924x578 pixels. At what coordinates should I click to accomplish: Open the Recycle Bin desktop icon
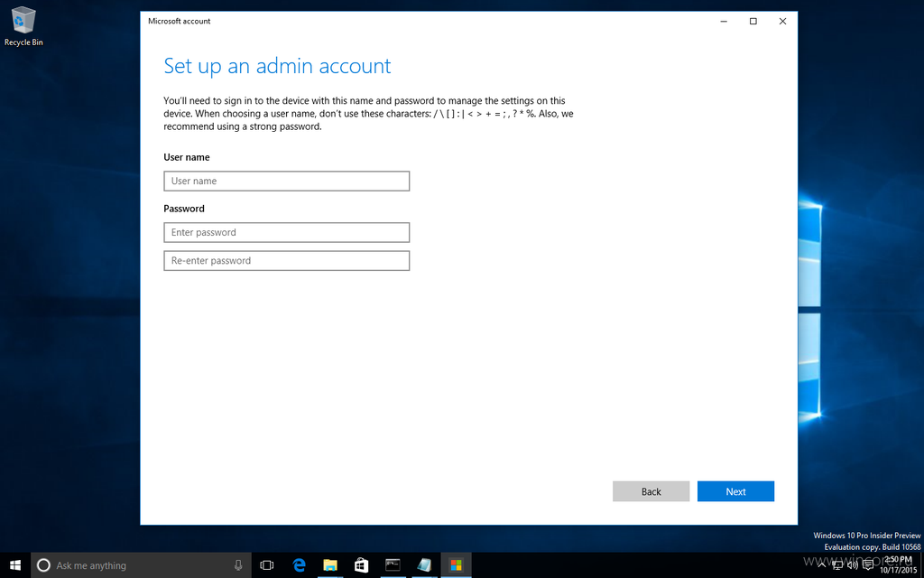23,26
